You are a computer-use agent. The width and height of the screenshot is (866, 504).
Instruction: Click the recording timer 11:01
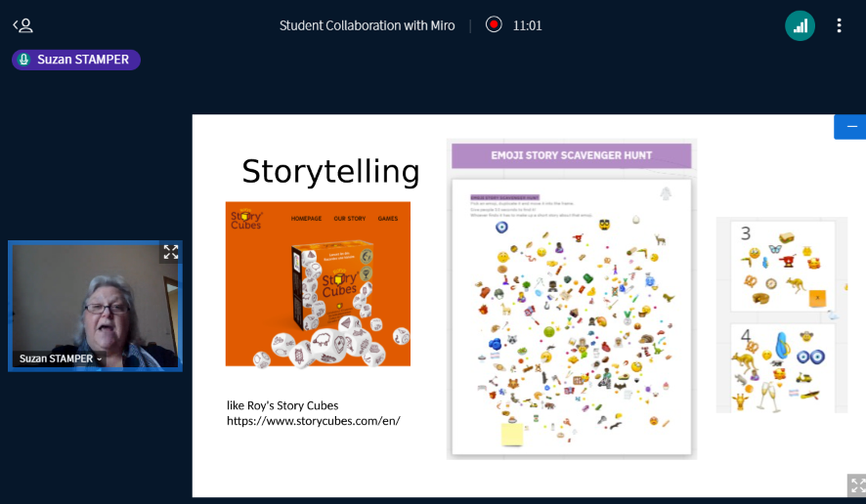[528, 25]
